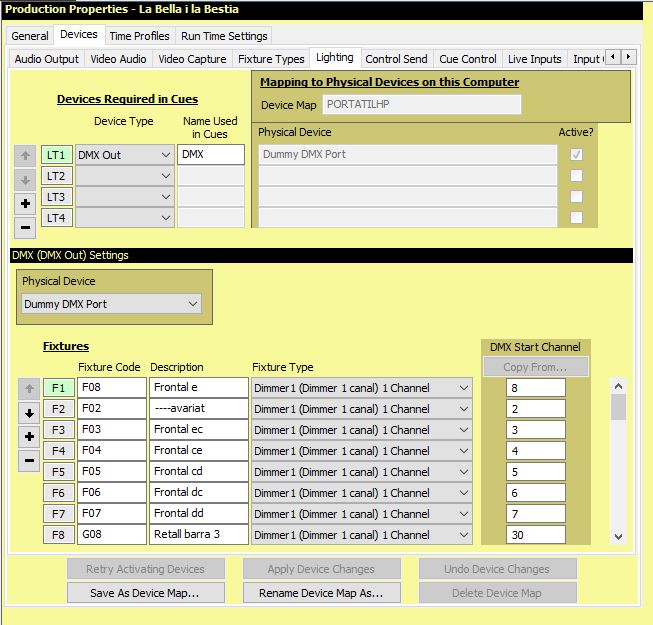Remove the fixture using the minus icon
The image size is (653, 625).
(29, 461)
